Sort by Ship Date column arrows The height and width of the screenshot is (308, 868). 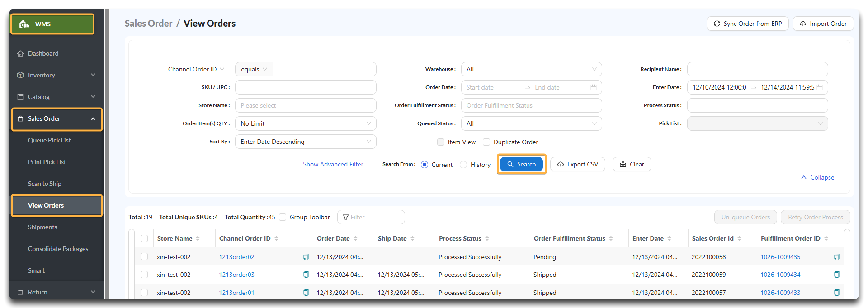point(412,238)
